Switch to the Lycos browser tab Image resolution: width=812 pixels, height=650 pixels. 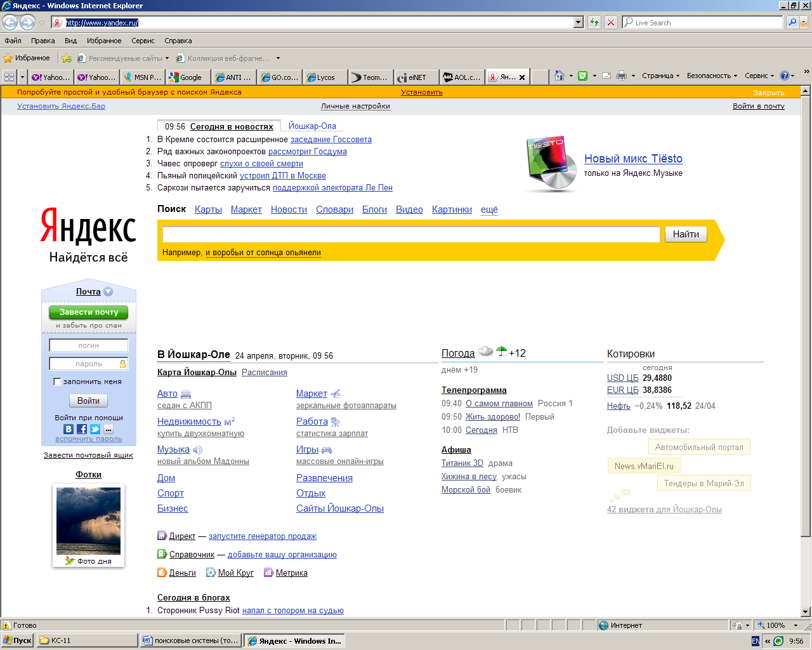coord(325,77)
